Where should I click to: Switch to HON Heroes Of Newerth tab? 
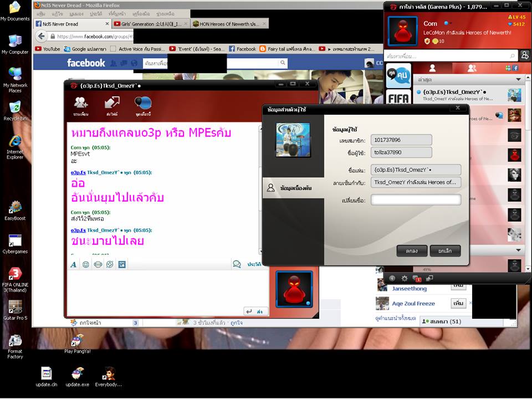coord(229,24)
